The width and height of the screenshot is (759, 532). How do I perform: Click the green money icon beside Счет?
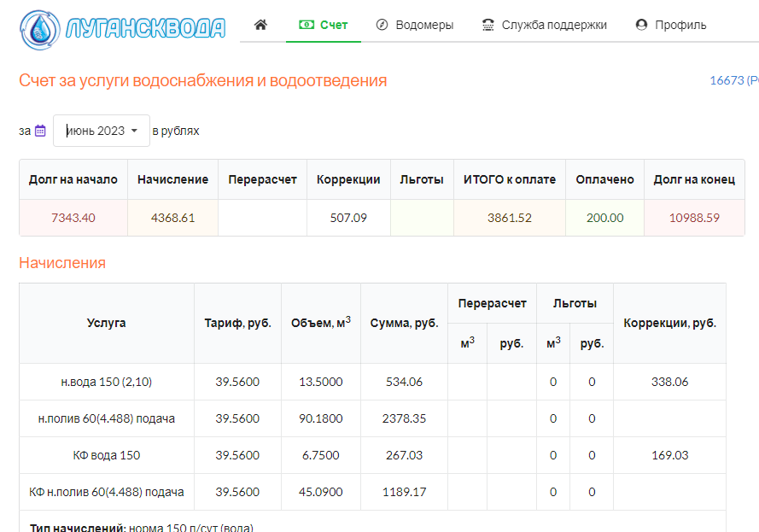tap(307, 25)
